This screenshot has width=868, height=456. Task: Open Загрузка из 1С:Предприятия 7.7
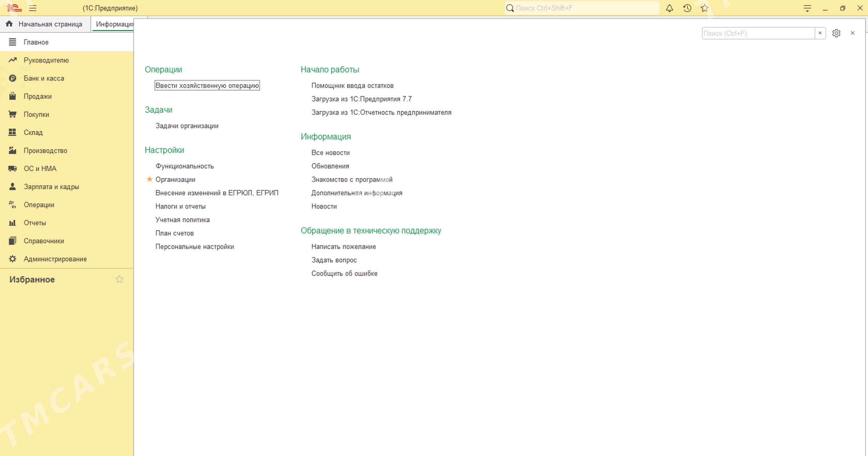362,99
